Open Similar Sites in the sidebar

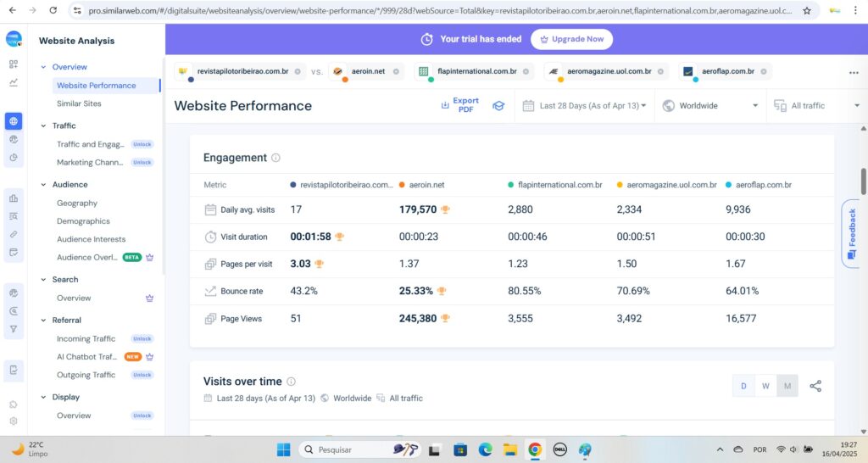(x=79, y=103)
